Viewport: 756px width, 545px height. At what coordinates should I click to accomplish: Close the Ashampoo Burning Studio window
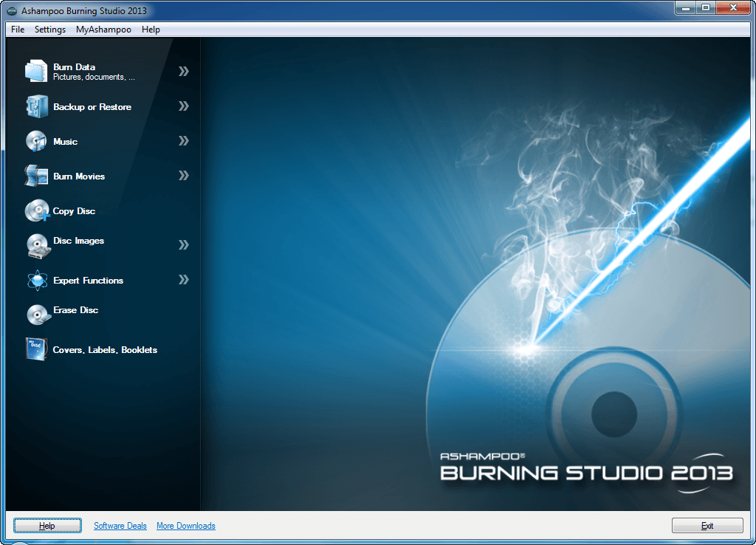coord(733,8)
